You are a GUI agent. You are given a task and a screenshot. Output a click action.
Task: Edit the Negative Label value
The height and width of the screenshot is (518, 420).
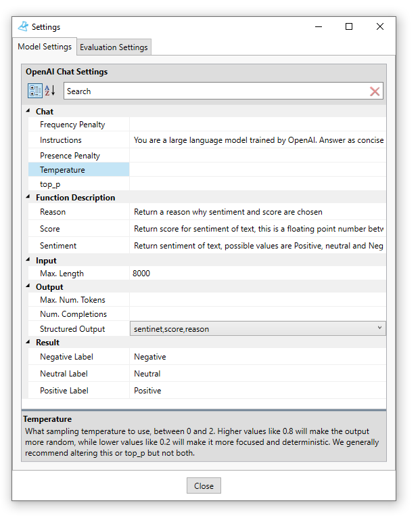(x=257, y=357)
